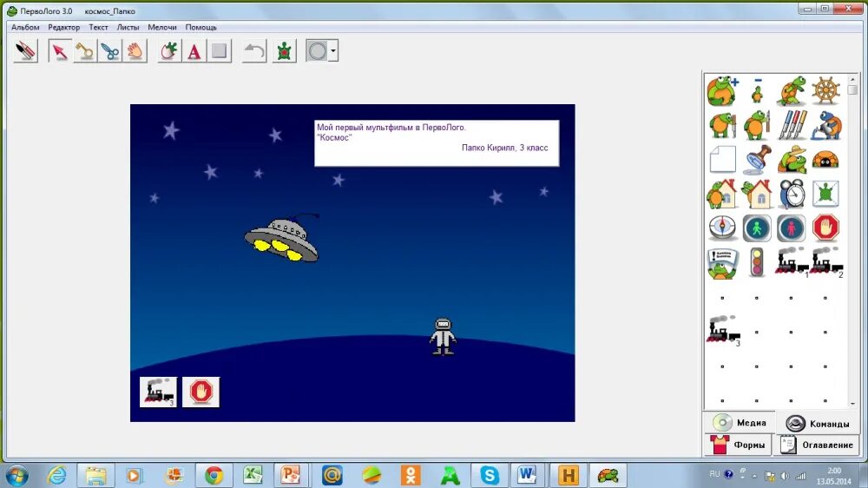Click the red stop hand command in panel
868x488 pixels.
(825, 228)
